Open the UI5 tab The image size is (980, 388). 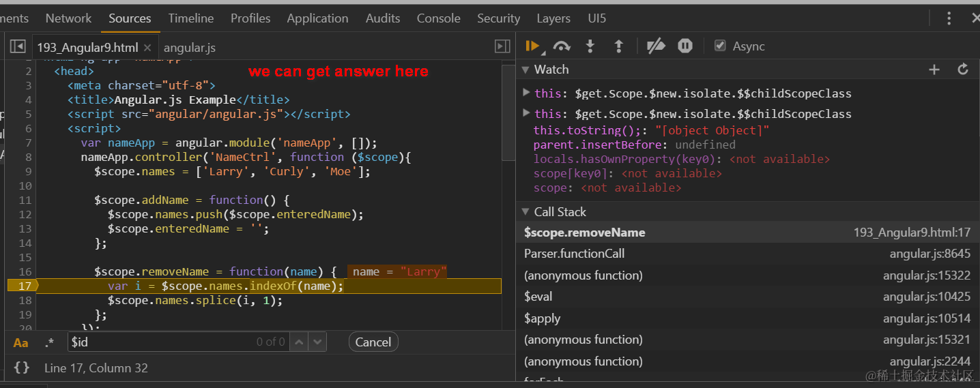597,18
